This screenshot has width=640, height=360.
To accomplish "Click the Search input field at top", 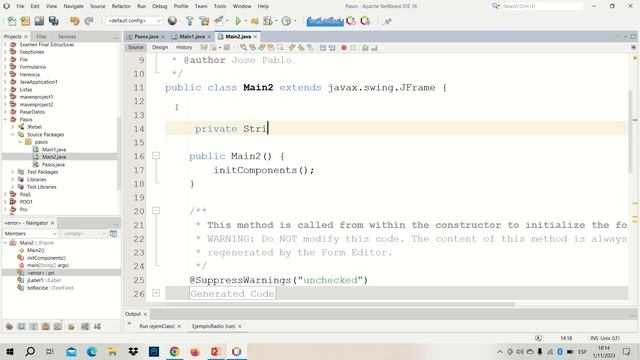I will [x=542, y=6].
